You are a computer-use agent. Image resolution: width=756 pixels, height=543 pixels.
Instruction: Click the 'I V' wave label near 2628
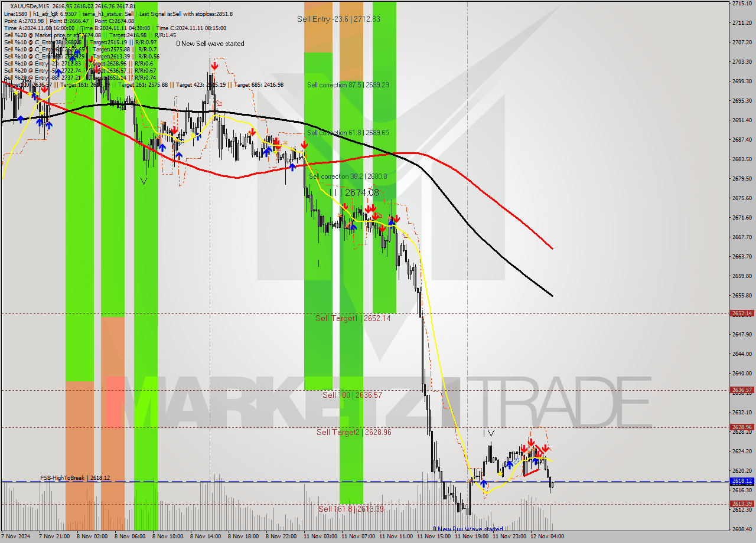tap(488, 433)
